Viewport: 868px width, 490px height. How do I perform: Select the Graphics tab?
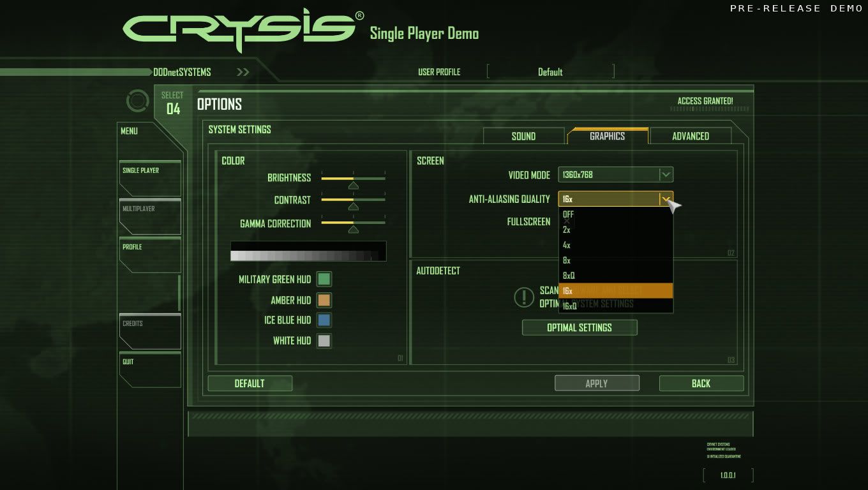pos(607,136)
